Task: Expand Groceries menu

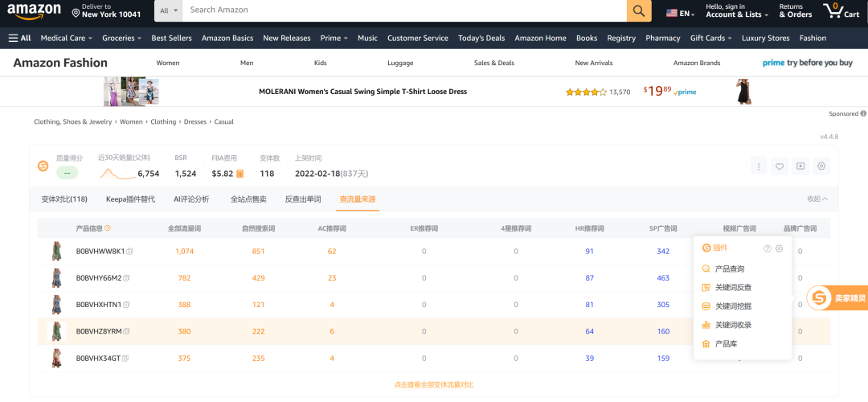Action: (x=122, y=39)
